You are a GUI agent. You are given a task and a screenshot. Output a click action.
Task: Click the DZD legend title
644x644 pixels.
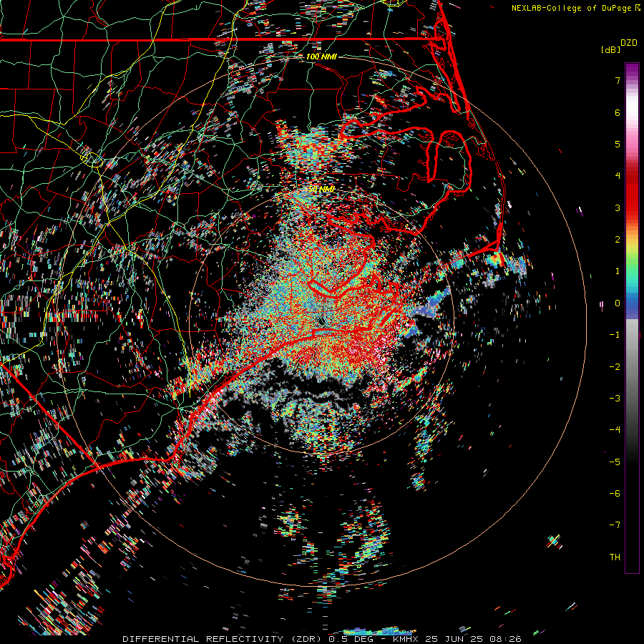pos(629,43)
